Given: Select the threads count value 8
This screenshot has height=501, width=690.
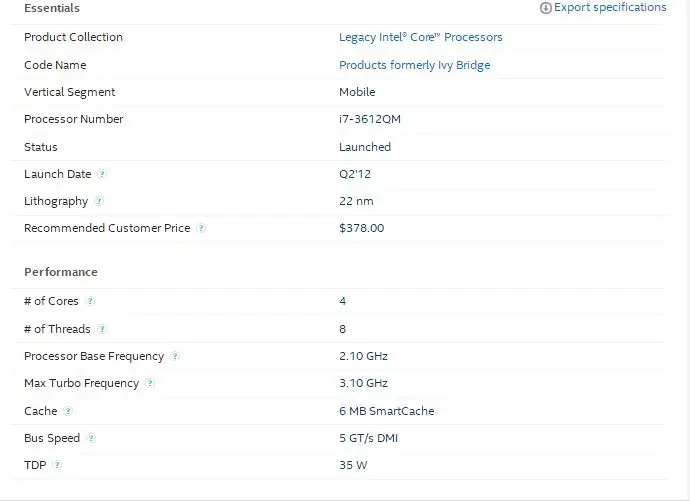Looking at the screenshot, I should 342,329.
